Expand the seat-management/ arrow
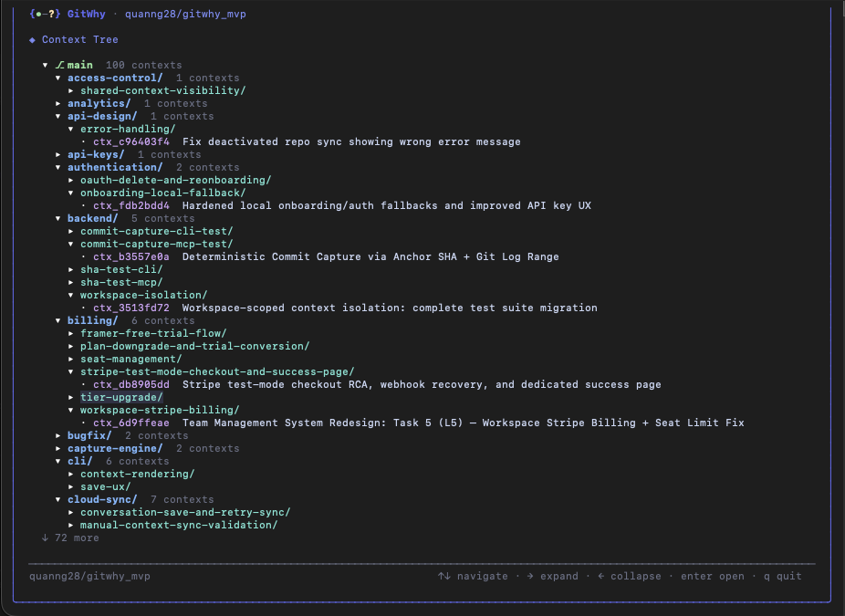Image resolution: width=845 pixels, height=616 pixels. tap(71, 360)
